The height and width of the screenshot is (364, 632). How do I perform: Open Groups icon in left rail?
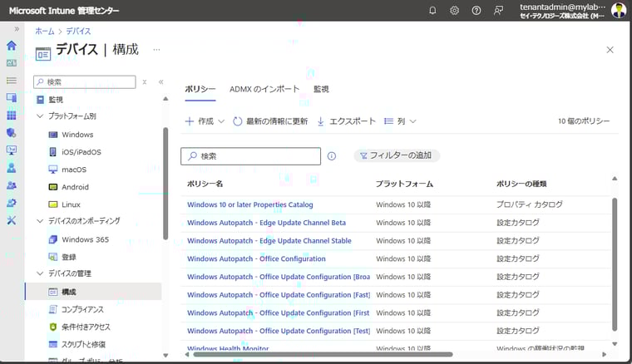click(12, 185)
